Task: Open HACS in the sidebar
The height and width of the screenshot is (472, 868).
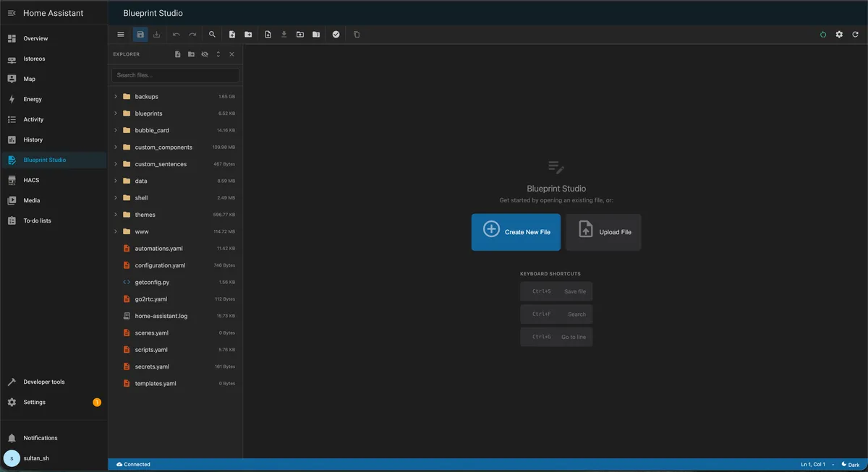Action: click(54, 180)
